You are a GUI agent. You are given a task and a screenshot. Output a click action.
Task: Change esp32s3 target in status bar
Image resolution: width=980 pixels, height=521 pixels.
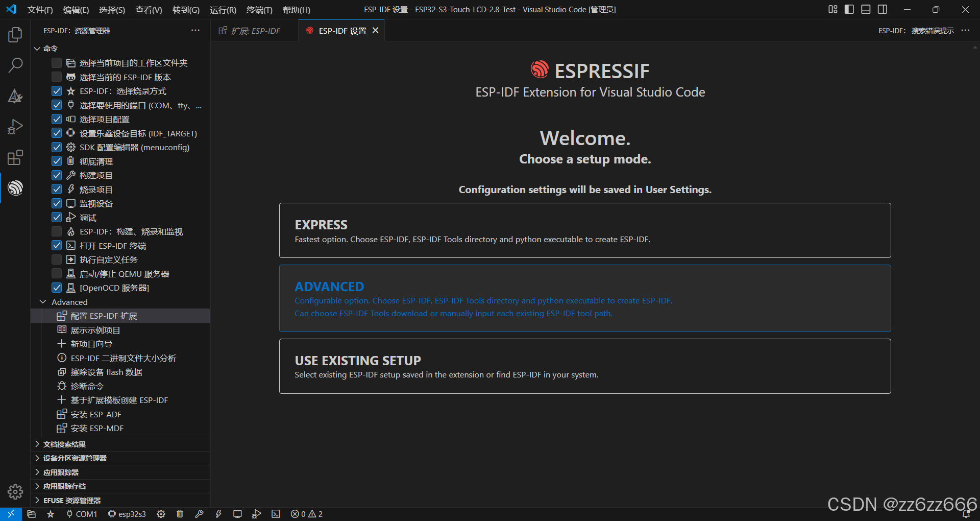[127, 514]
